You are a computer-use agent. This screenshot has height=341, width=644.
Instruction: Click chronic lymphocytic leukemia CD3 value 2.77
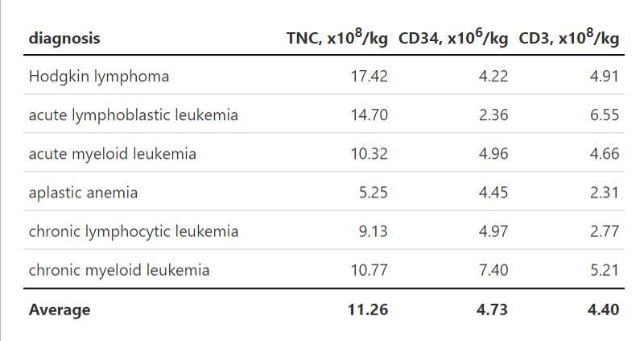pyautogui.click(x=604, y=231)
